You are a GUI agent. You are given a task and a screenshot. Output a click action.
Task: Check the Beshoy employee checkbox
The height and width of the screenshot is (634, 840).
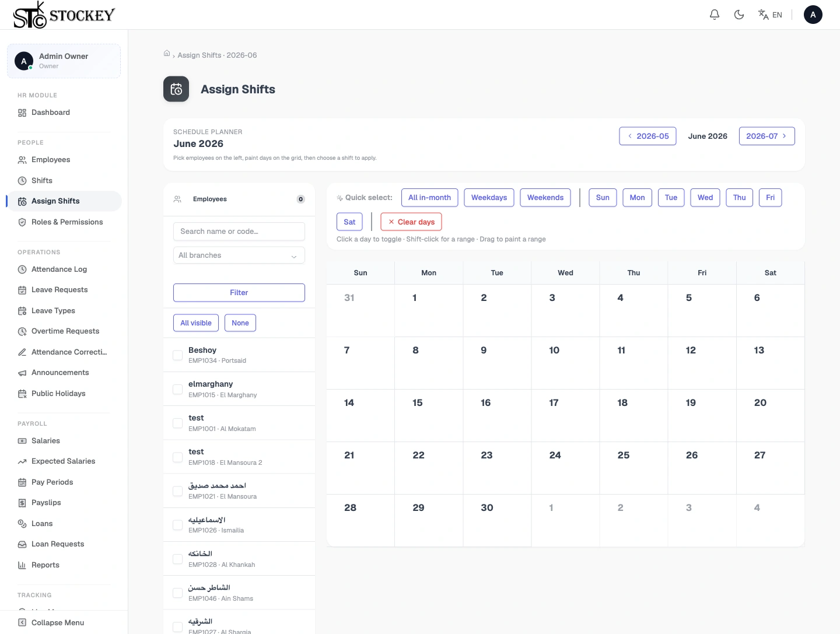(178, 355)
